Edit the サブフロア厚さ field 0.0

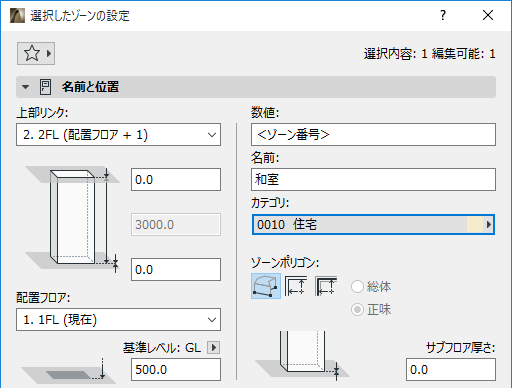pyautogui.click(x=451, y=370)
